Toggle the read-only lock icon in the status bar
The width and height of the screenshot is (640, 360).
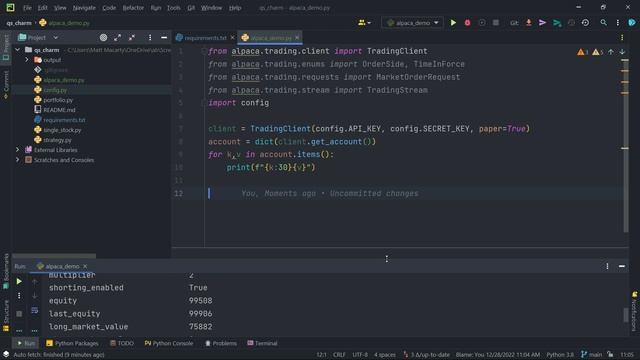[x=610, y=355]
